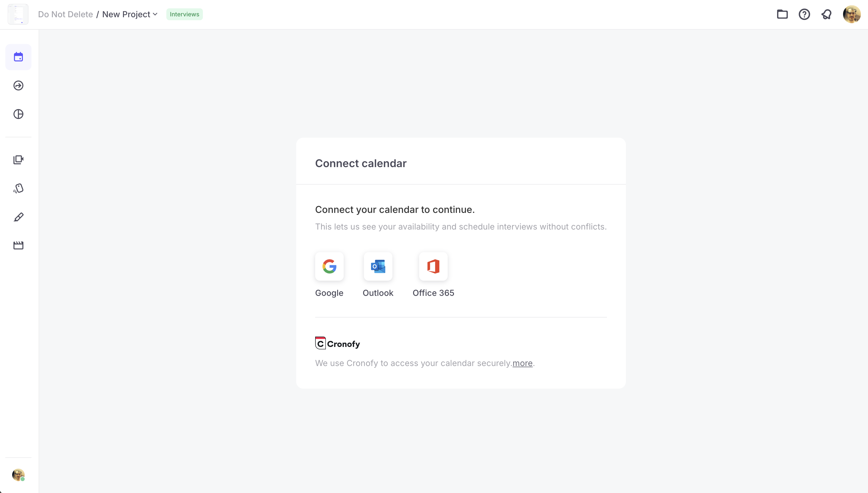The height and width of the screenshot is (493, 868).
Task: Click the circled arrow sidebar icon
Action: (x=18, y=86)
